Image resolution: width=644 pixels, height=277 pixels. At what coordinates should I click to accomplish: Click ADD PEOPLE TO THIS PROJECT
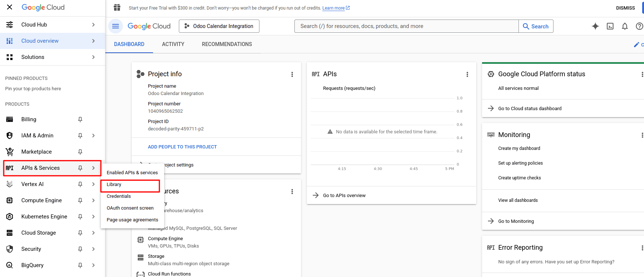coord(182,147)
